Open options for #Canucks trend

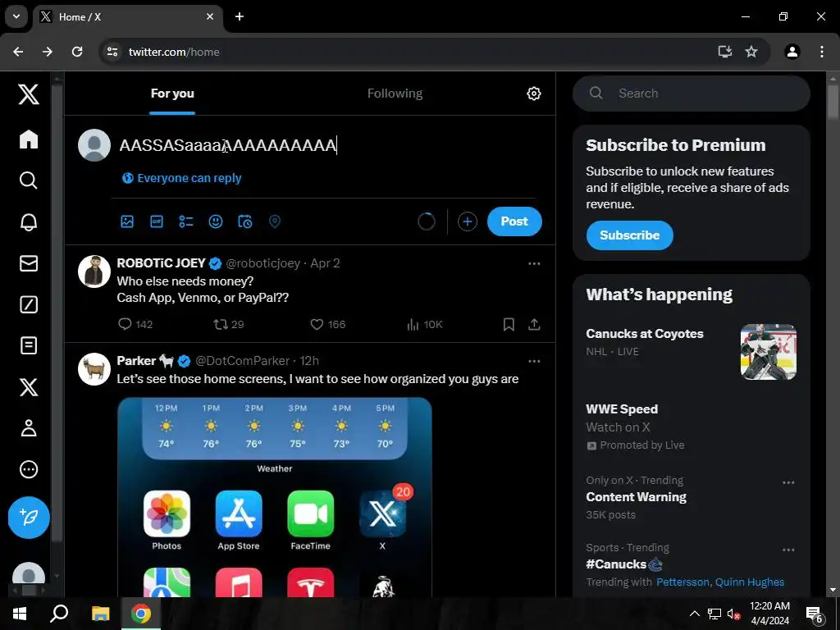[x=788, y=550]
